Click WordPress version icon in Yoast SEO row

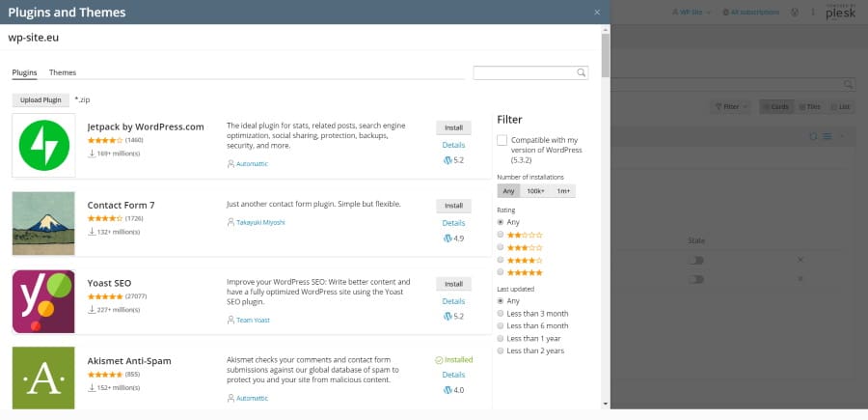tap(448, 317)
